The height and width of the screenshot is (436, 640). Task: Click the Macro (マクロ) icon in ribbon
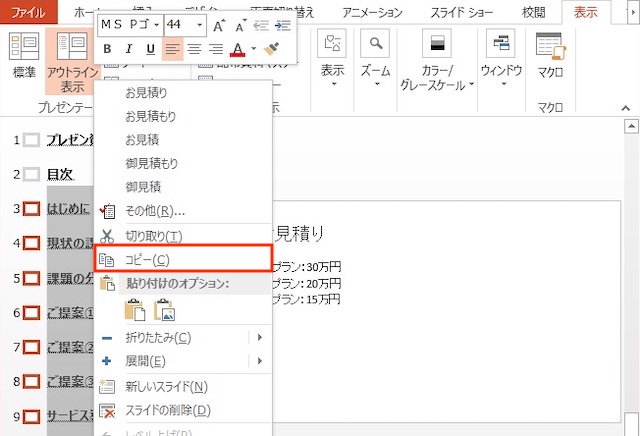550,45
